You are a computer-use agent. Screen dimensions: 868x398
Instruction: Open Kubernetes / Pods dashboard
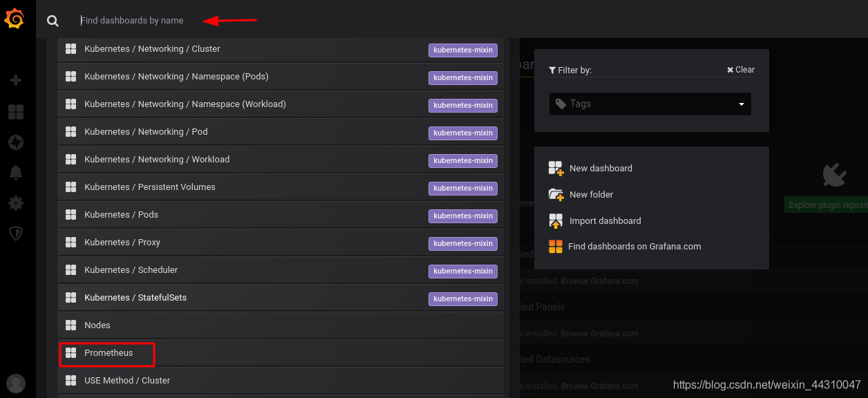(x=281, y=215)
